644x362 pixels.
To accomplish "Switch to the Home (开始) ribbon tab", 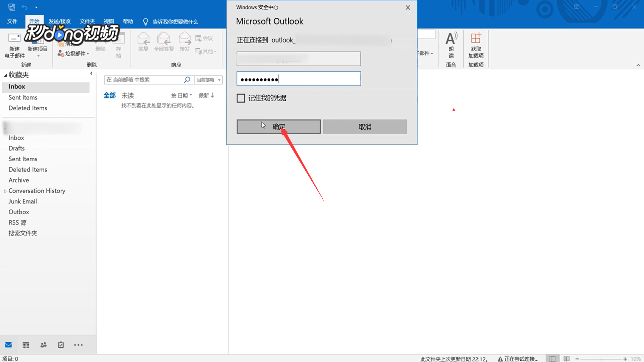I will pos(34,21).
